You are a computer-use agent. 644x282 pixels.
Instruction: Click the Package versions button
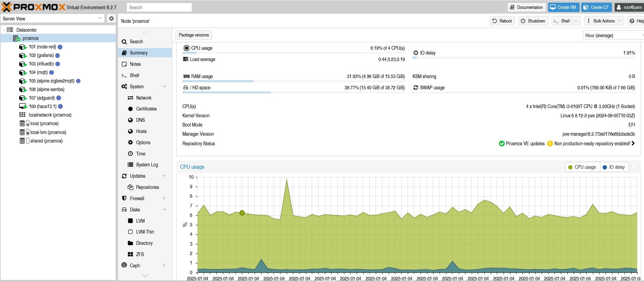click(x=194, y=35)
